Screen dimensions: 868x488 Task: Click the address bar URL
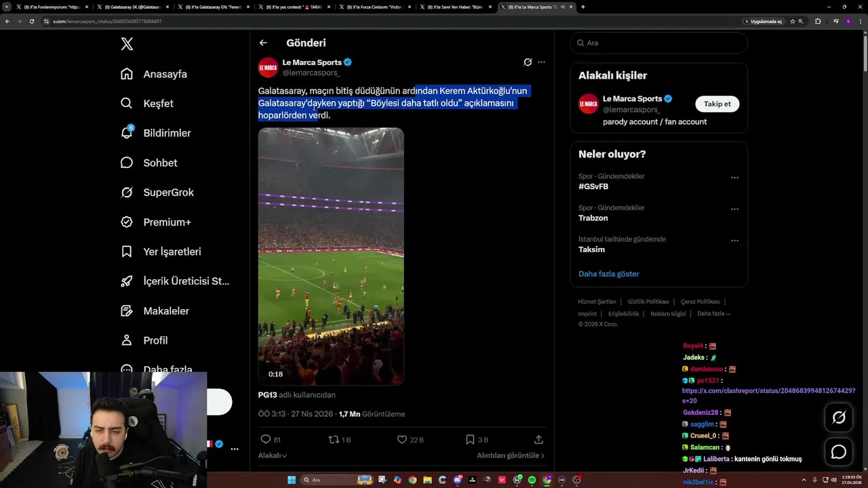click(x=107, y=21)
